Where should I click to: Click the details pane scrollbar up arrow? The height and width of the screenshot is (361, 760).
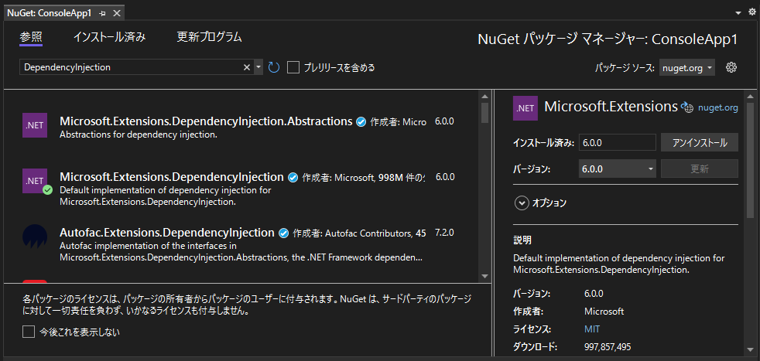tap(751, 95)
